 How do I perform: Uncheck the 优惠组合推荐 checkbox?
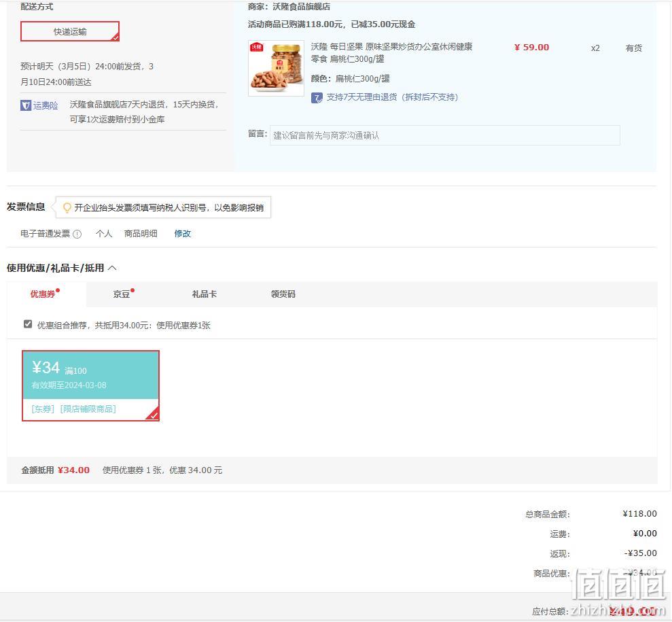28,324
